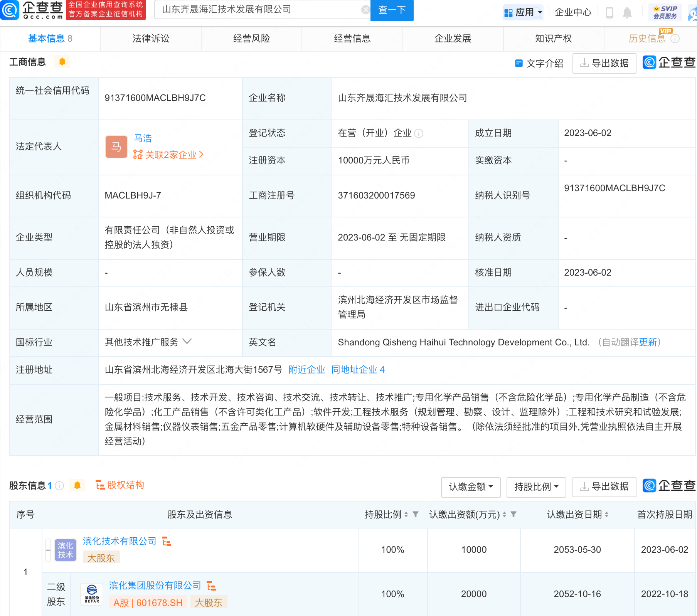Click 滨化股份 BEFAR company logo
The width and height of the screenshot is (697, 616).
pyautogui.click(x=92, y=594)
